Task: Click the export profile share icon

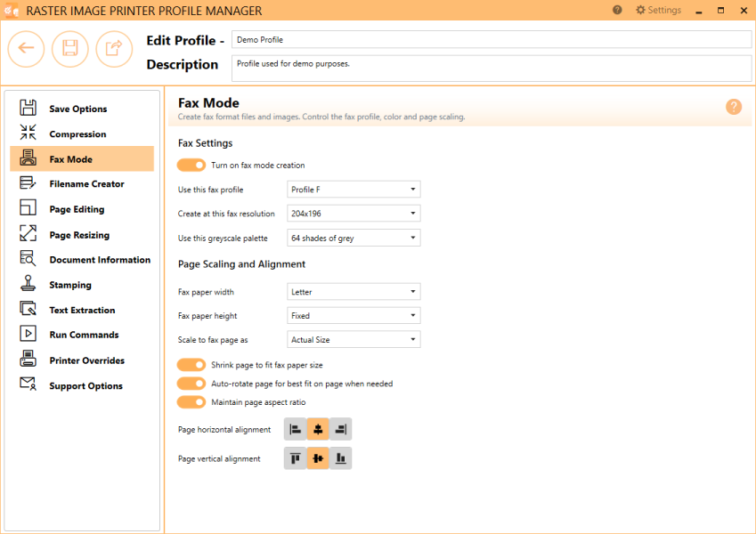Action: click(114, 49)
